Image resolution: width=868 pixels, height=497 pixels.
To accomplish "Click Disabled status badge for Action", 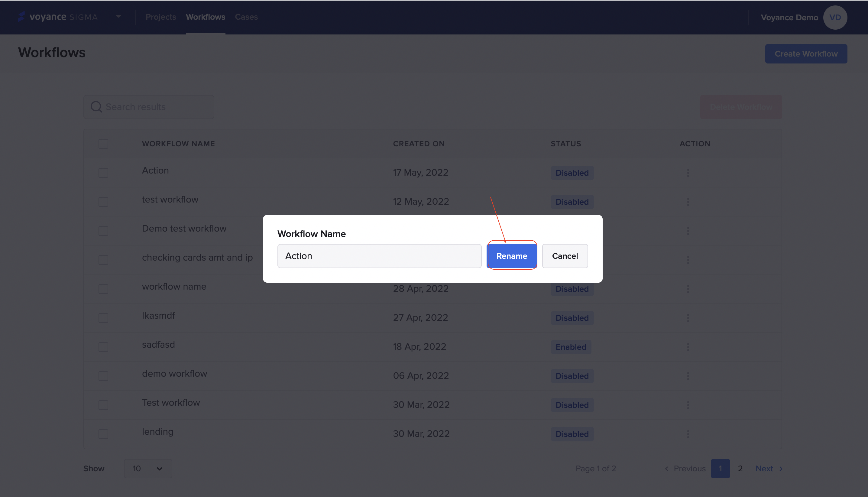I will (x=572, y=173).
